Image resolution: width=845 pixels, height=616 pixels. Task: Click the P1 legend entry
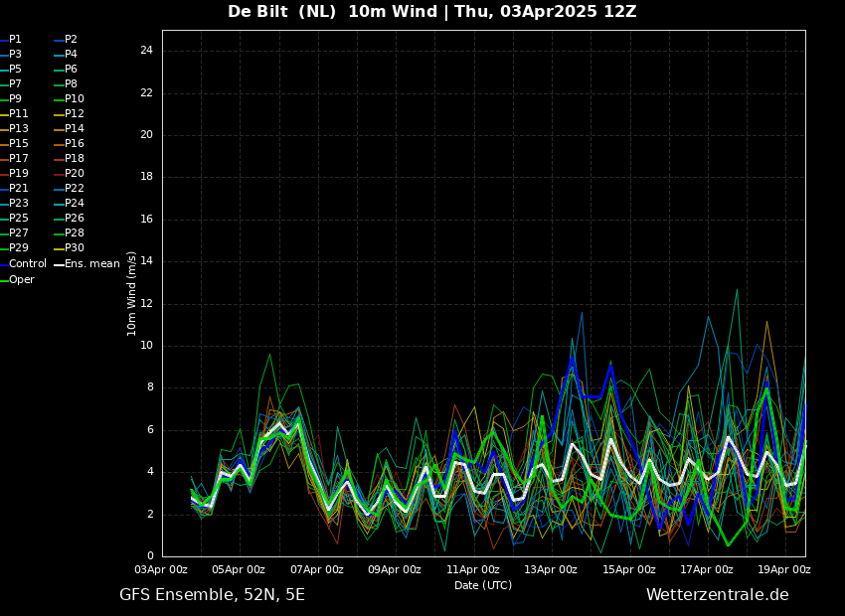[11, 40]
